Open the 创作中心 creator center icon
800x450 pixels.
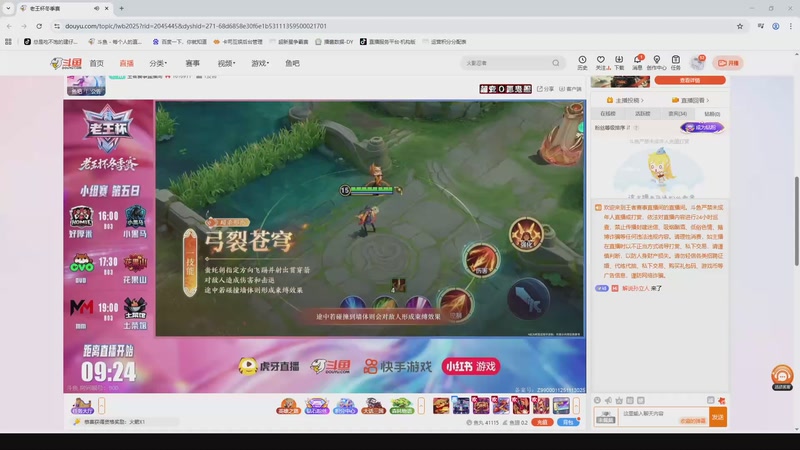[657, 60]
